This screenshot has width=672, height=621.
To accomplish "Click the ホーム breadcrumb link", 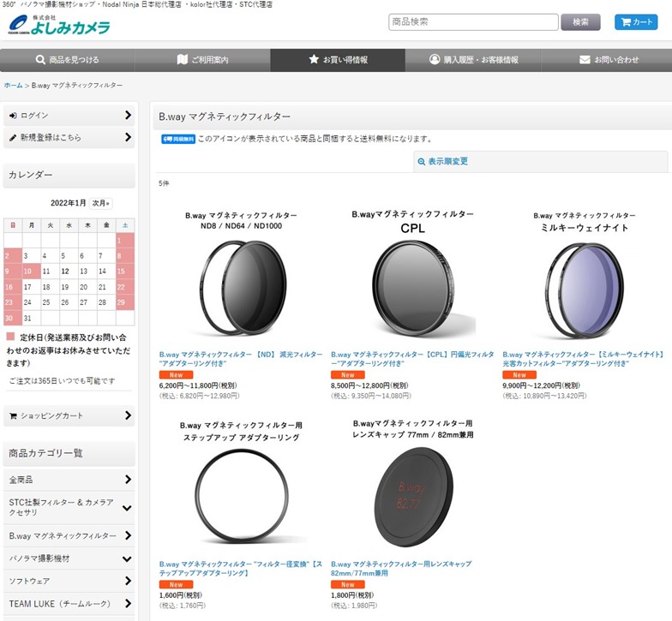I will tap(14, 86).
